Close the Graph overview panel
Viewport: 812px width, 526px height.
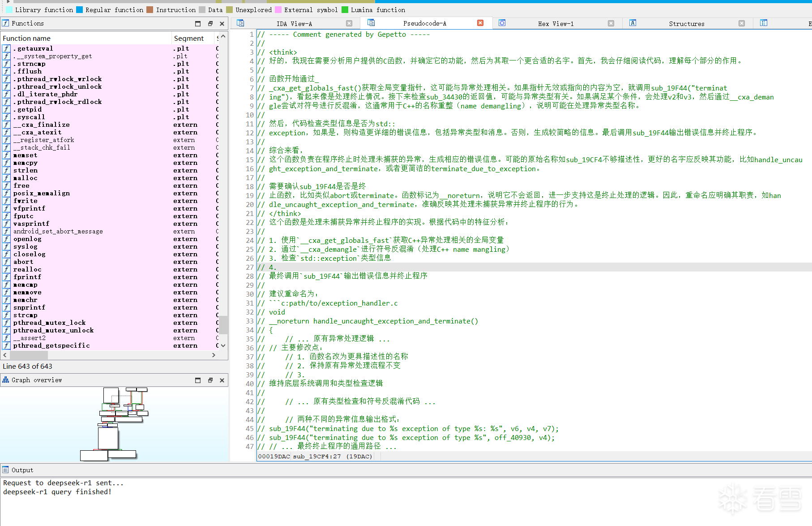click(222, 380)
